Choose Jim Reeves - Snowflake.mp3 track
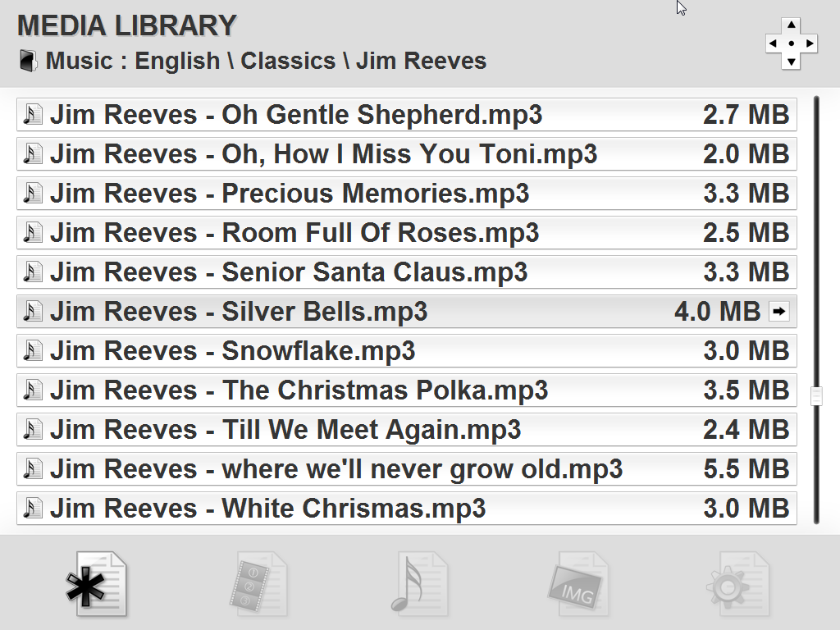840x630 pixels. coord(407,351)
